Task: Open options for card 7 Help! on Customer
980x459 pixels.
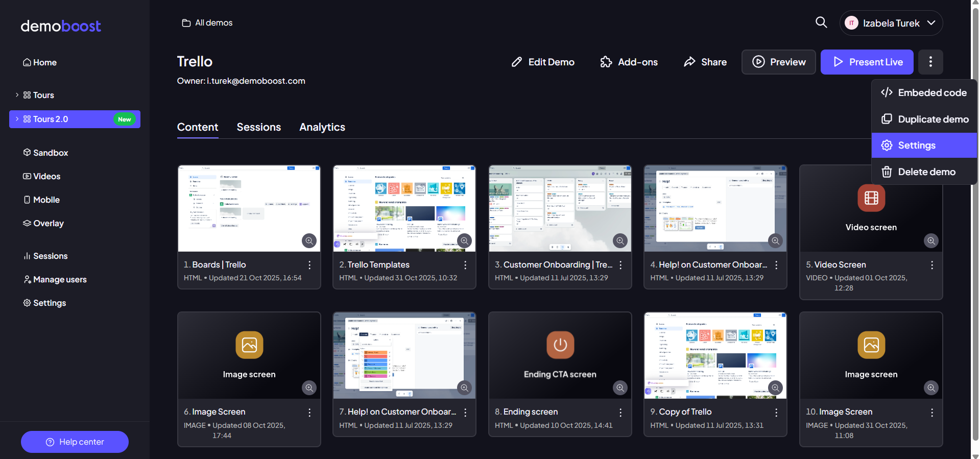Action: pos(465,412)
